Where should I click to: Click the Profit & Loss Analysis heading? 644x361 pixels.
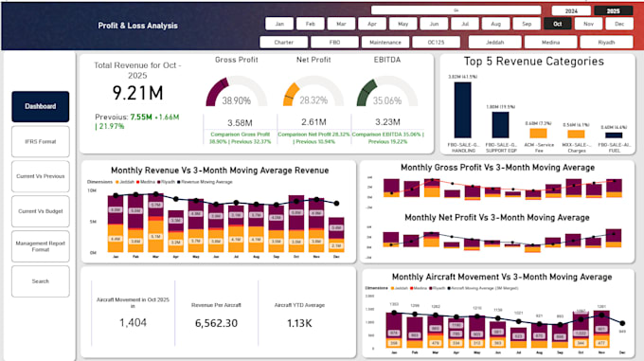pyautogui.click(x=137, y=26)
